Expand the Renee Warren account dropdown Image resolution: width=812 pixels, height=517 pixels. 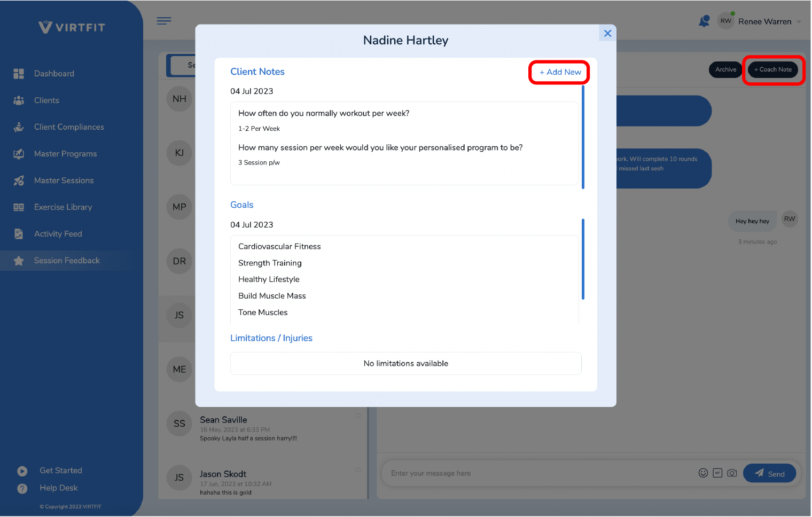[799, 22]
